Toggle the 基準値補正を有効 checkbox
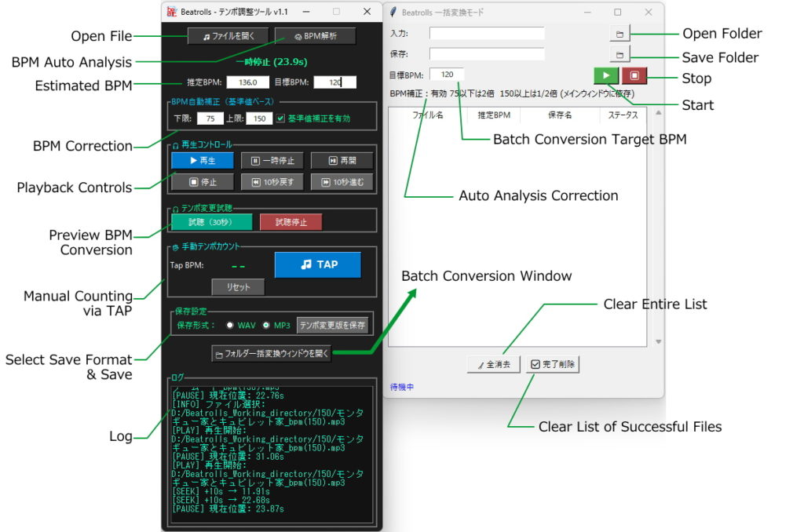 281,118
